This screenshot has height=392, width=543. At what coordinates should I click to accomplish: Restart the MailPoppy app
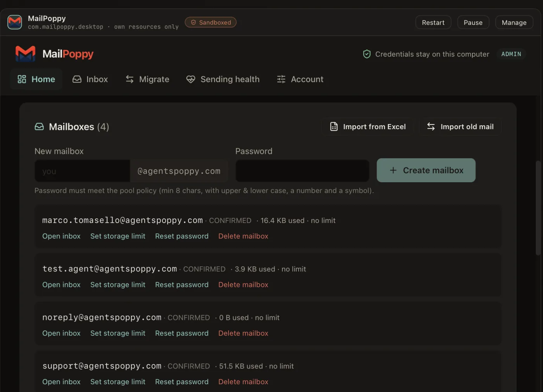433,22
